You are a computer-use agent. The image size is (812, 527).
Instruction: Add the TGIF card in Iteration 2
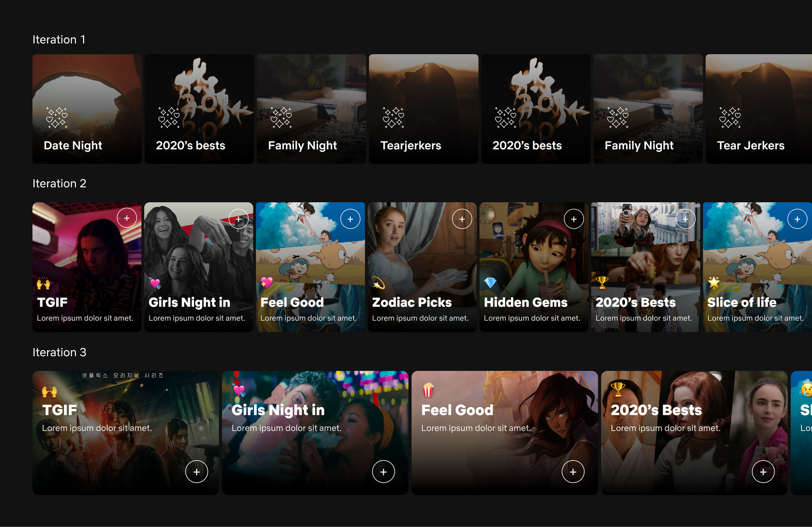[x=127, y=218]
